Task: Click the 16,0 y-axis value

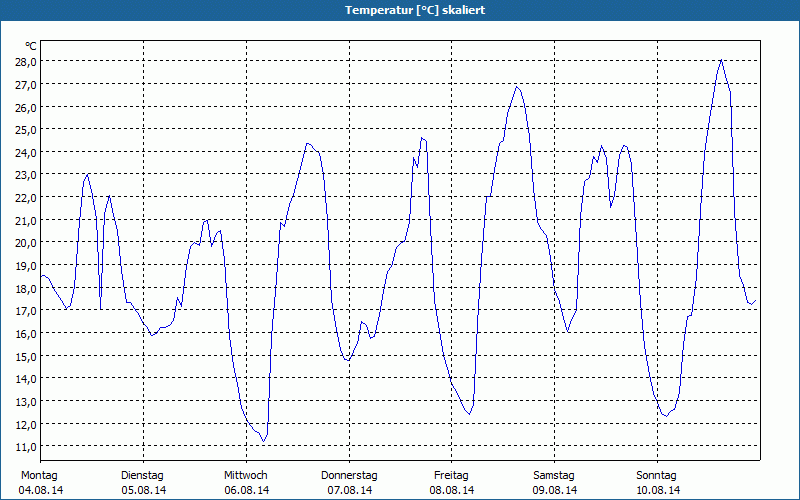Action: [x=27, y=334]
